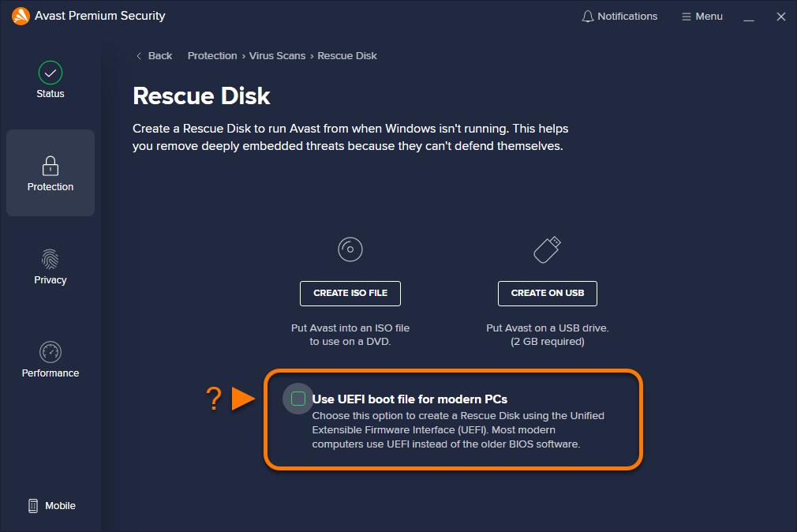
Task: Click the Create on USB button
Action: click(548, 293)
